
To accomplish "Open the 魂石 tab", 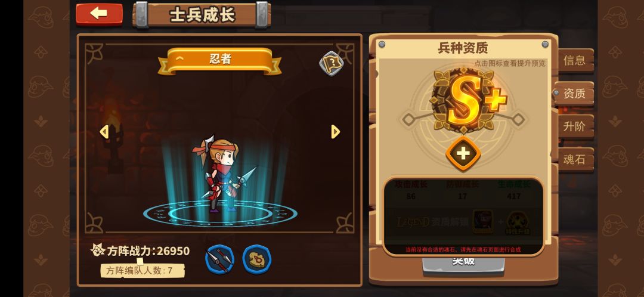I will [575, 159].
